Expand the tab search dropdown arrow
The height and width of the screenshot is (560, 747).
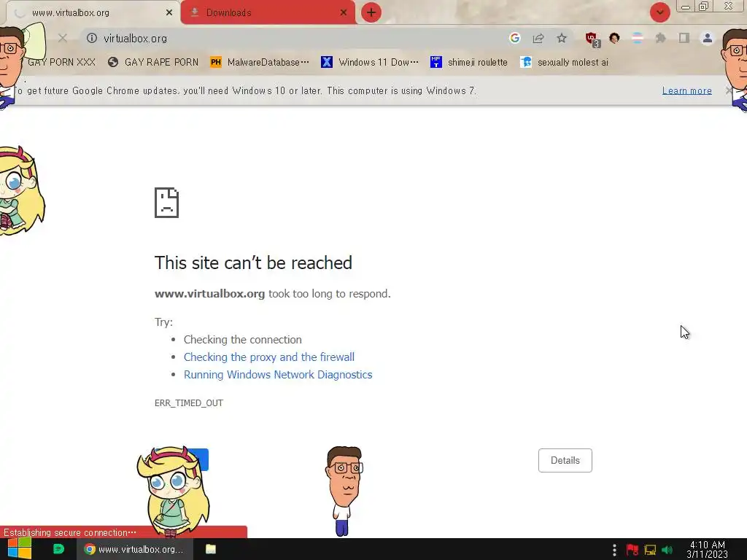(x=659, y=12)
